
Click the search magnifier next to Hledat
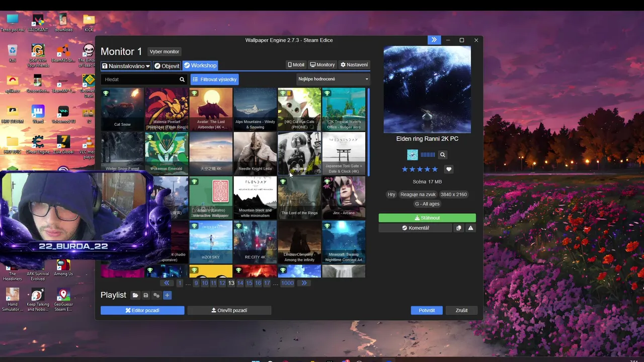pos(182,79)
